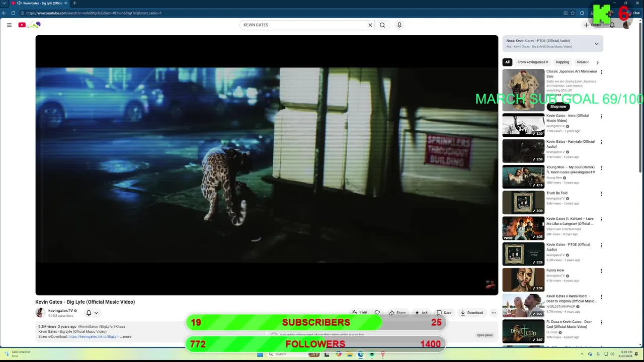Click Shop now on the ad
The image size is (644, 362).
click(x=558, y=107)
